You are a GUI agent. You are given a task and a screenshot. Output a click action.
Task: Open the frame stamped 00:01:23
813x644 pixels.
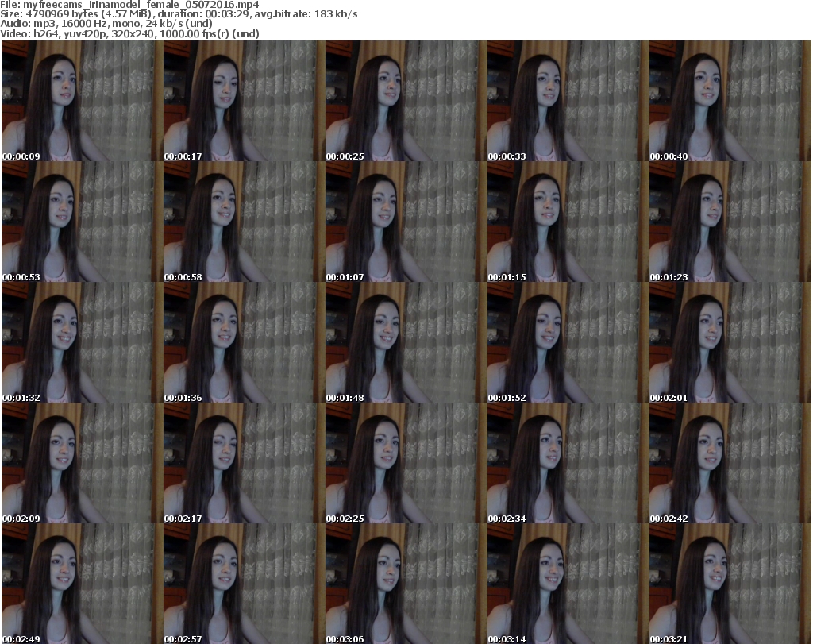[x=730, y=222]
